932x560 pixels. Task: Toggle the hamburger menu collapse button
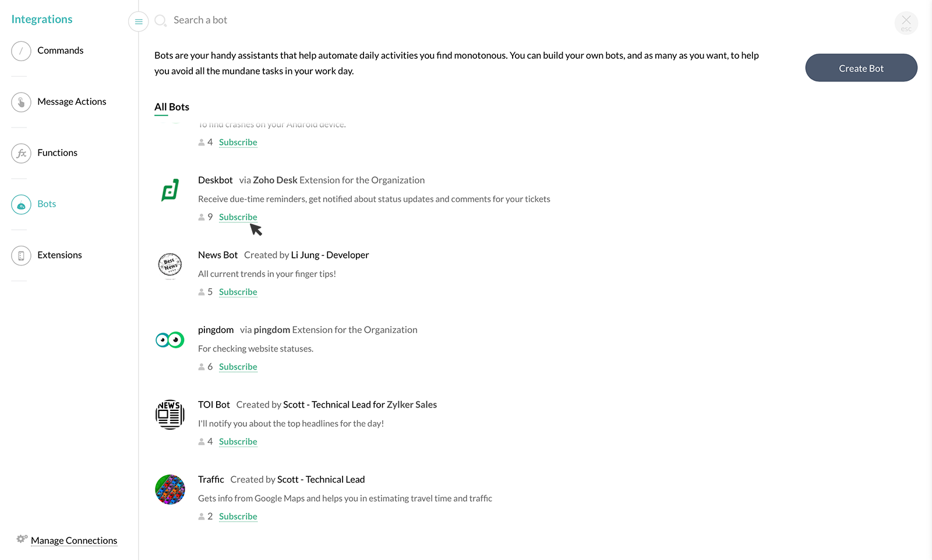click(139, 22)
